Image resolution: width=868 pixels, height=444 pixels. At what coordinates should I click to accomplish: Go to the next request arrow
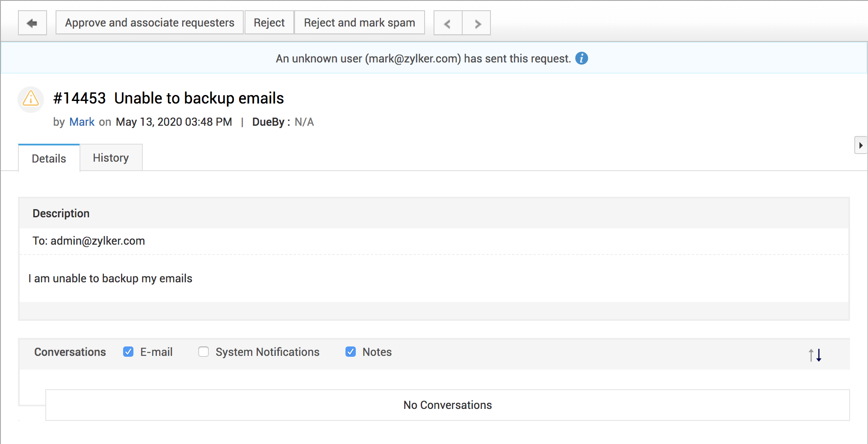pyautogui.click(x=477, y=23)
